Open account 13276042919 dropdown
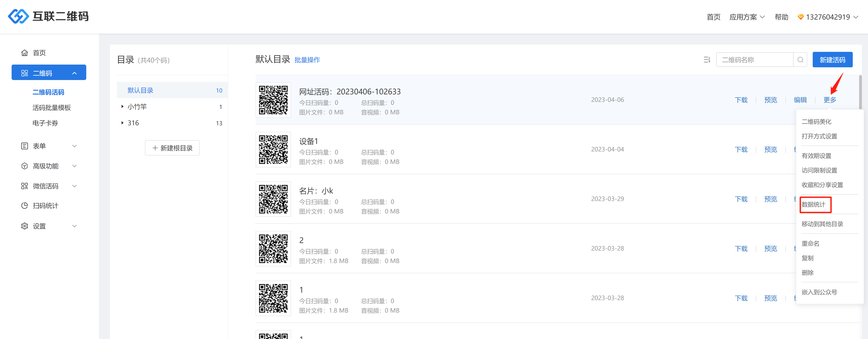This screenshot has height=339, width=868. pyautogui.click(x=827, y=17)
